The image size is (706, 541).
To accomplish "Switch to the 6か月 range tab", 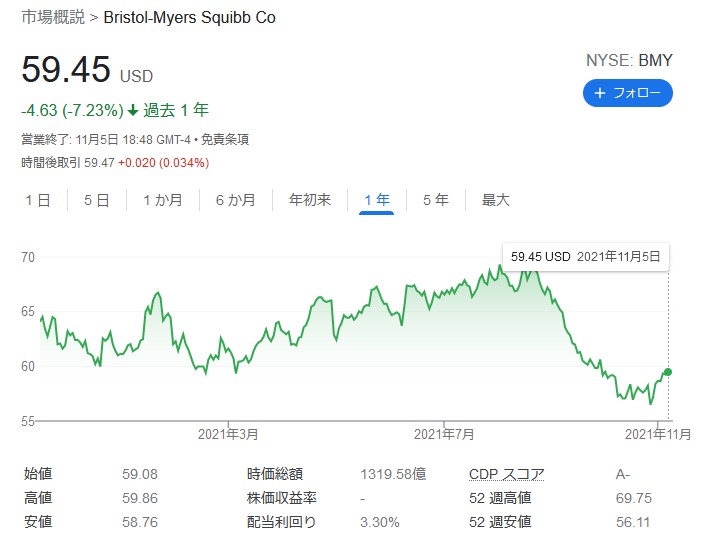I will tap(236, 200).
